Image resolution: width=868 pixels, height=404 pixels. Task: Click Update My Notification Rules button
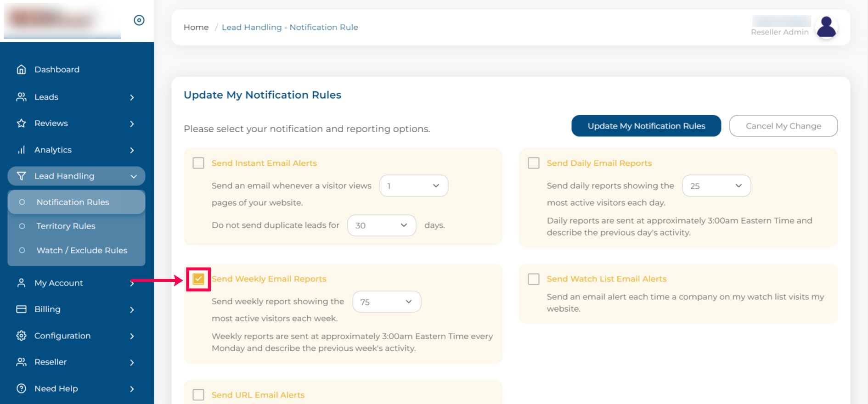(646, 126)
